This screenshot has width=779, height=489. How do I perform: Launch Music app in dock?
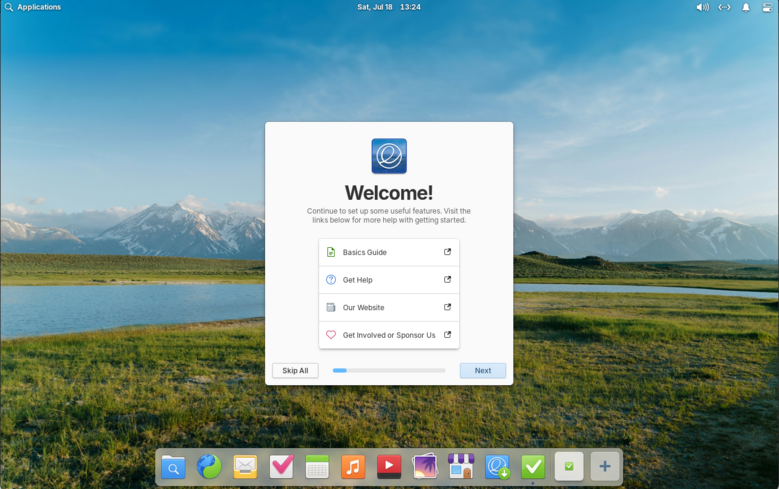353,467
